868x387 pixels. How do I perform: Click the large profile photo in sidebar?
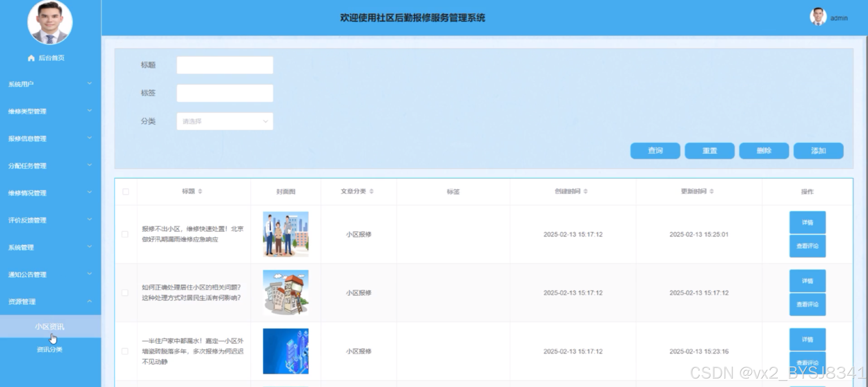coord(50,22)
